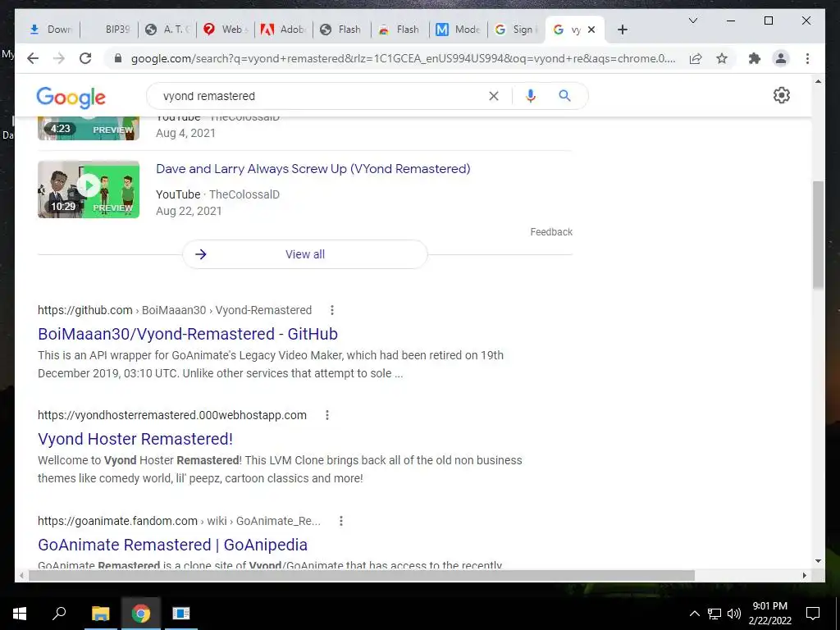Viewport: 840px width, 630px height.
Task: Open the tab search dropdown arrow
Action: pos(692,21)
